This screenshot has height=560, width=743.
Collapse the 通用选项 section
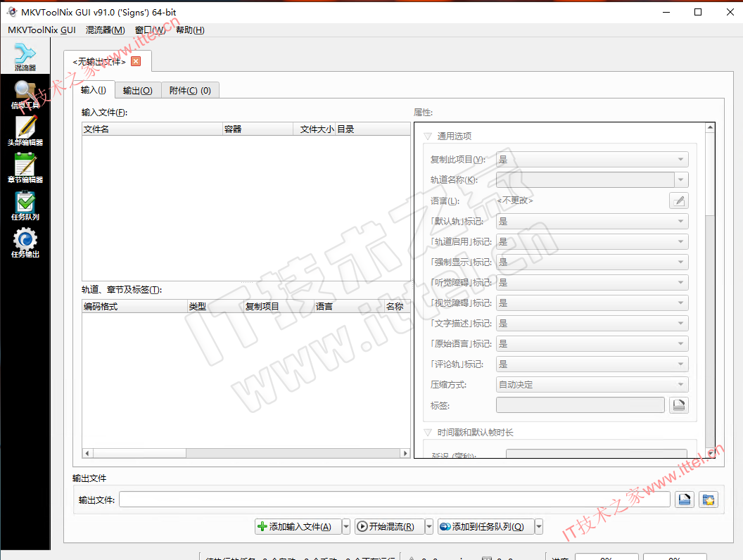click(x=428, y=136)
